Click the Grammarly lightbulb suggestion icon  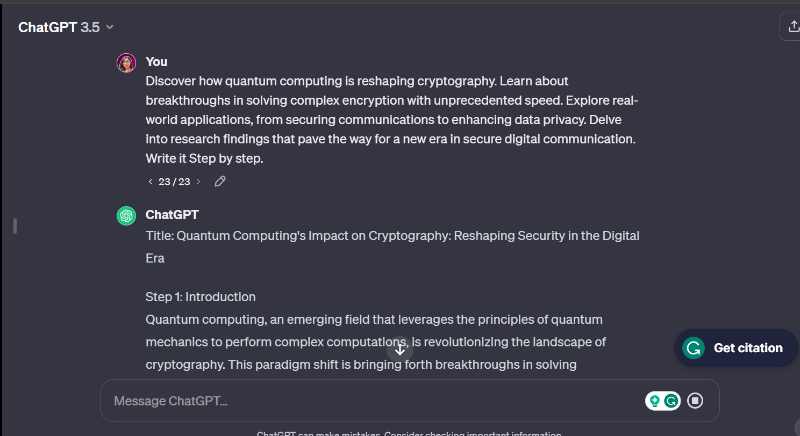(x=655, y=400)
